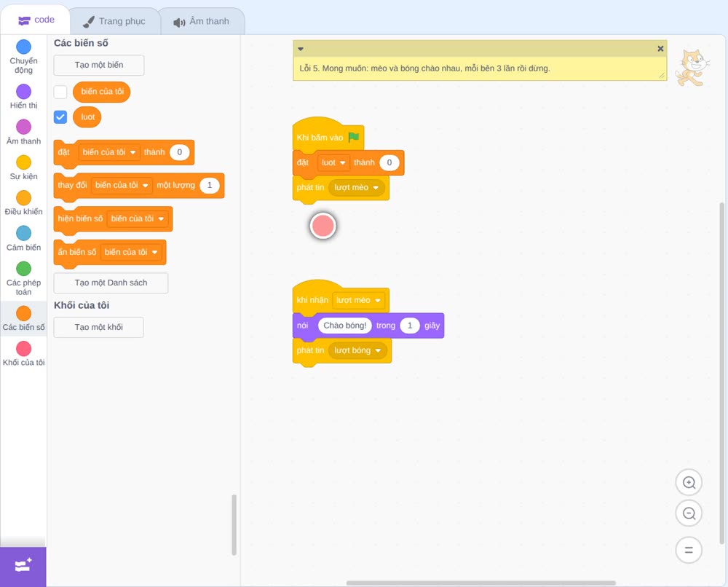Open 'lượt mèo' dropdown in 'khi nhận' block
Screen dimensions: 728x587
[358, 300]
